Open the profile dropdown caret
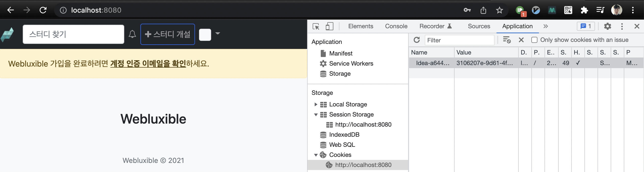This screenshot has width=644, height=172. point(218,33)
